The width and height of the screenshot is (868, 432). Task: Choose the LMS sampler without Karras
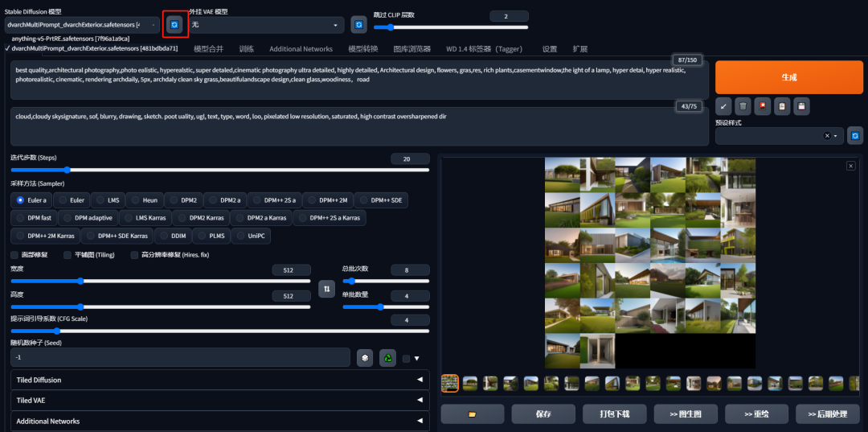108,200
